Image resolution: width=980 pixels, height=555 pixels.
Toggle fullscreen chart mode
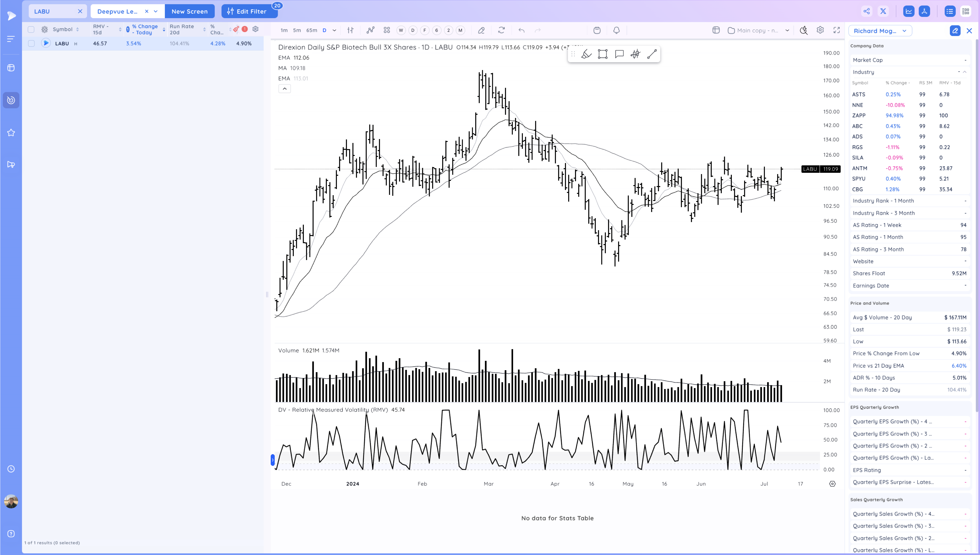tap(836, 30)
